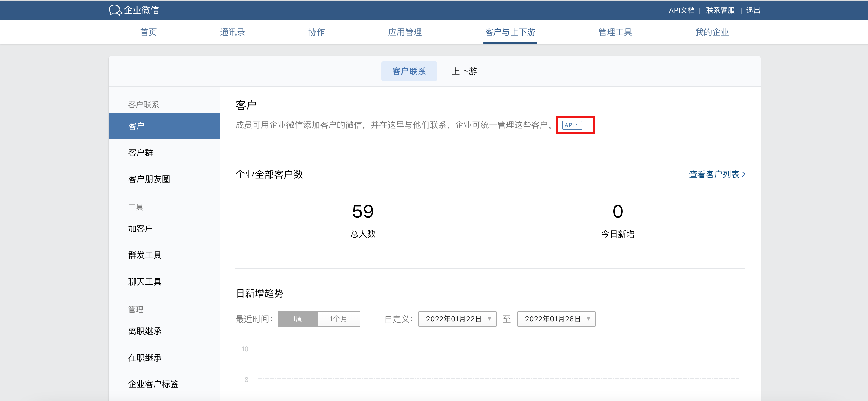The height and width of the screenshot is (401, 868).
Task: Open the API dropdown badge
Action: 572,125
